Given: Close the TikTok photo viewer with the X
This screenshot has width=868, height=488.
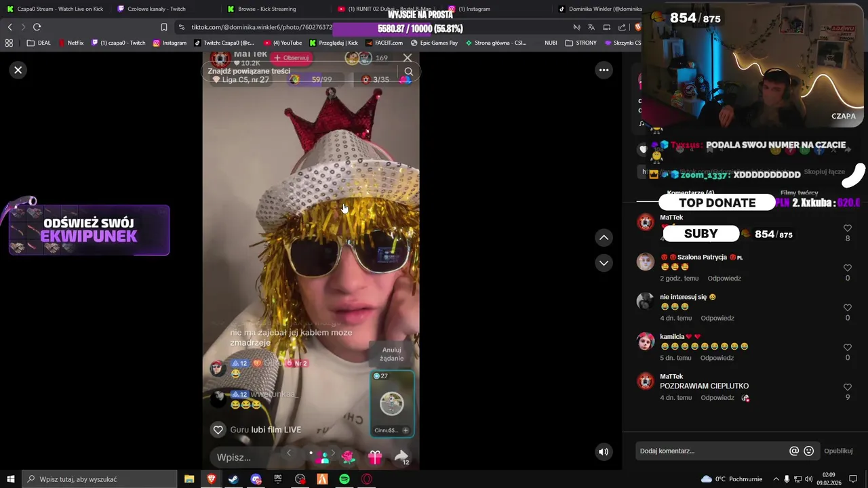Looking at the screenshot, I should (18, 70).
